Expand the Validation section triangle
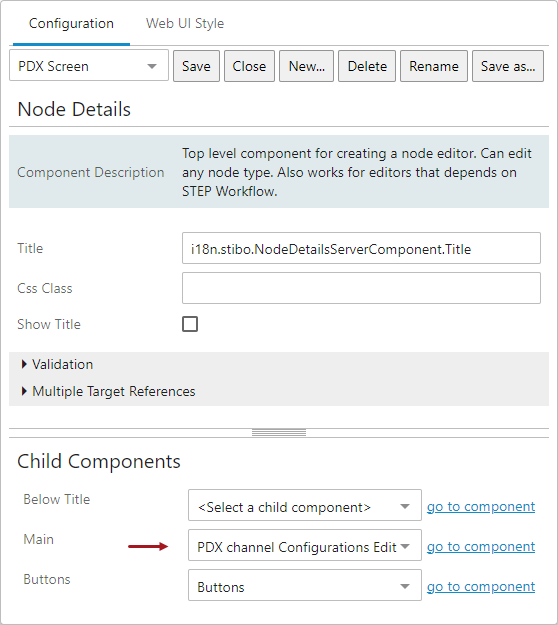 coord(24,364)
